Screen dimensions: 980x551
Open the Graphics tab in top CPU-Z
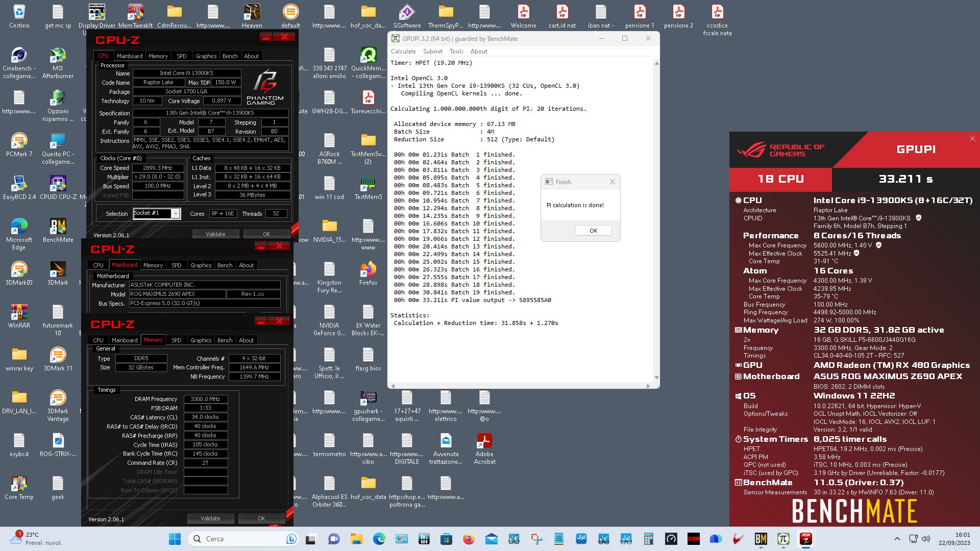pos(206,56)
